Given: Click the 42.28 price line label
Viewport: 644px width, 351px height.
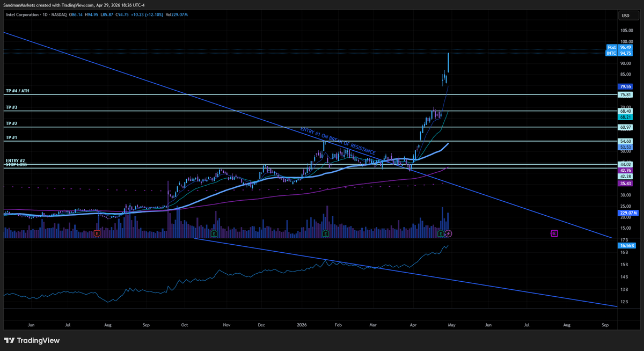Looking at the screenshot, I should tap(625, 177).
